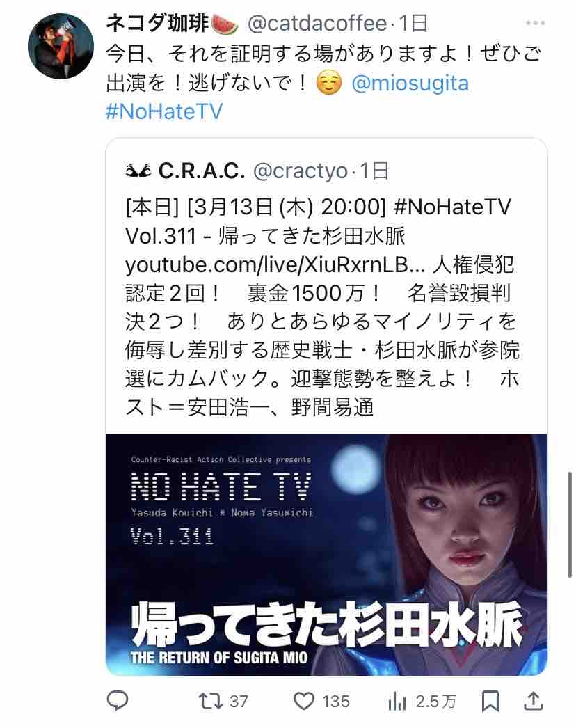576x728 pixels.
Task: Open the reply speech bubble icon
Action: tap(118, 701)
